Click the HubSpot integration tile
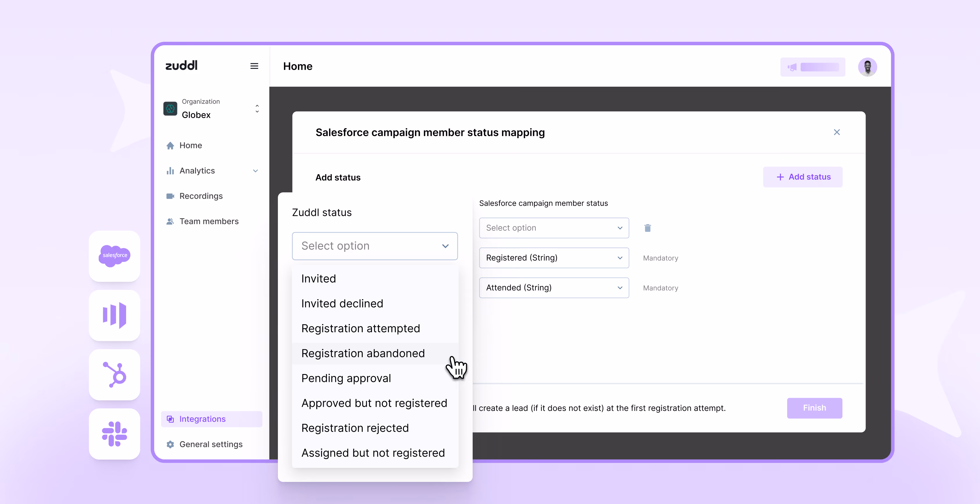 pyautogui.click(x=114, y=374)
